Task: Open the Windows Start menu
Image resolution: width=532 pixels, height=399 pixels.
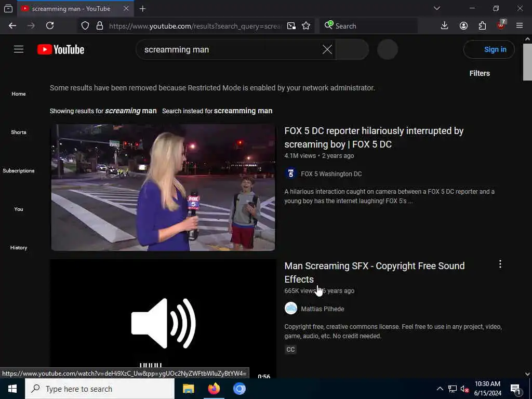Action: (12, 389)
